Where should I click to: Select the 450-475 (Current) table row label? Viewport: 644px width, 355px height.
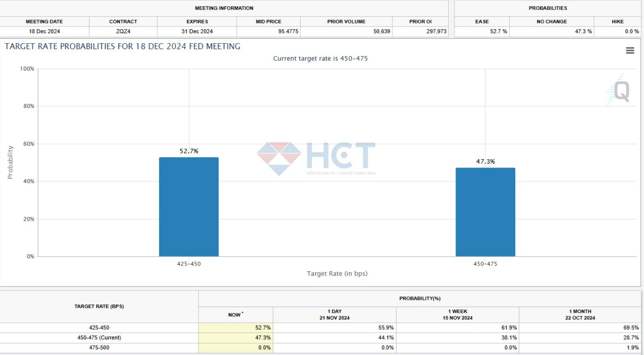tap(99, 338)
